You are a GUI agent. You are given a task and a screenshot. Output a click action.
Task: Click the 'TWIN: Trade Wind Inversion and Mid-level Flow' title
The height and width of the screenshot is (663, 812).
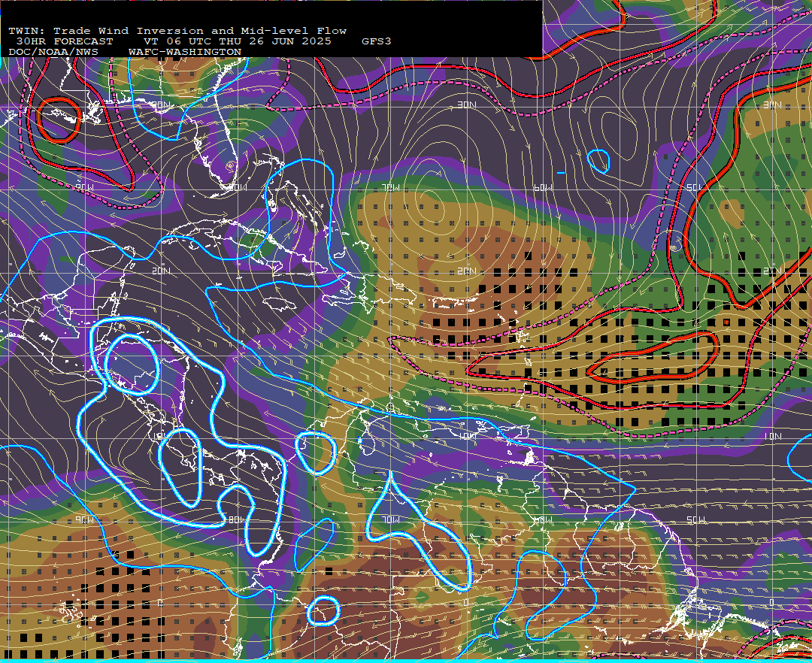point(177,31)
